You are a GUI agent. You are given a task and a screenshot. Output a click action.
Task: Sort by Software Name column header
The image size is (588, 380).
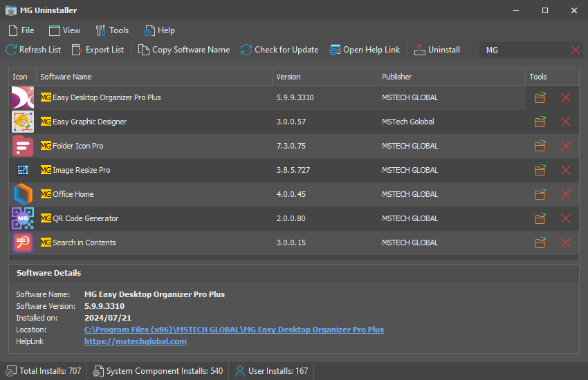point(154,77)
